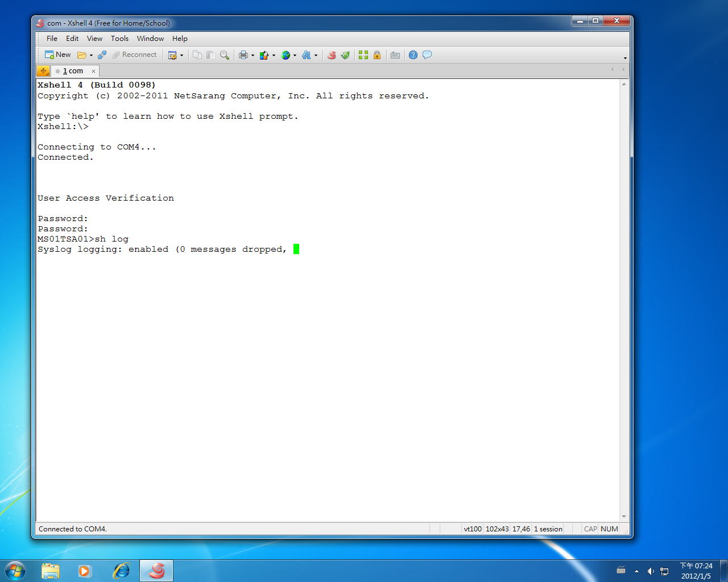Open the Tools menu
728x582 pixels.
[x=119, y=39]
